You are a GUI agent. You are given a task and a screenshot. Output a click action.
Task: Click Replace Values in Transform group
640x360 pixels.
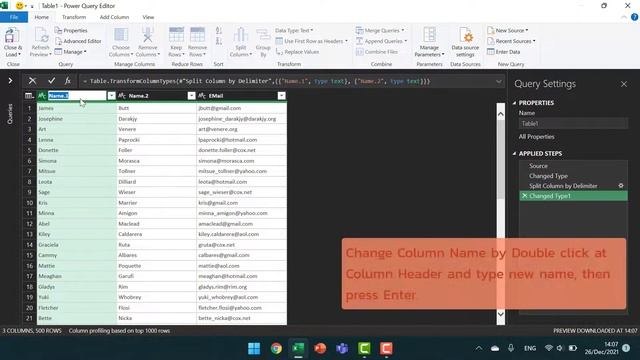tap(298, 52)
